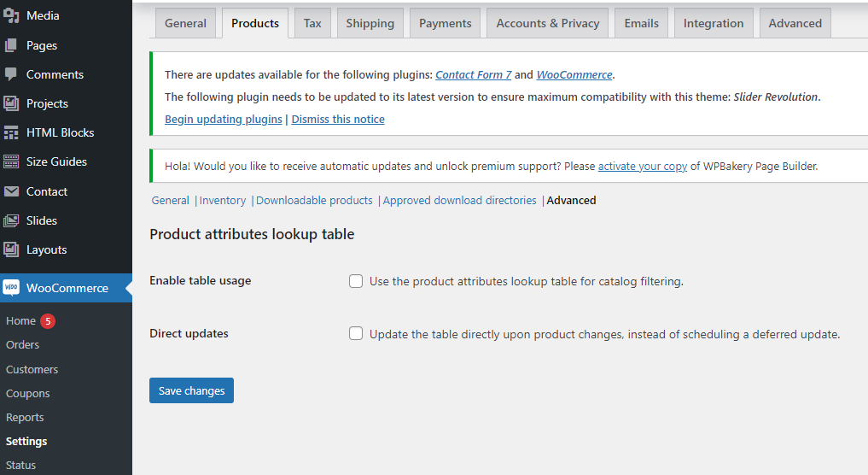Click the activate your copy link
This screenshot has width=868, height=475.
click(642, 166)
